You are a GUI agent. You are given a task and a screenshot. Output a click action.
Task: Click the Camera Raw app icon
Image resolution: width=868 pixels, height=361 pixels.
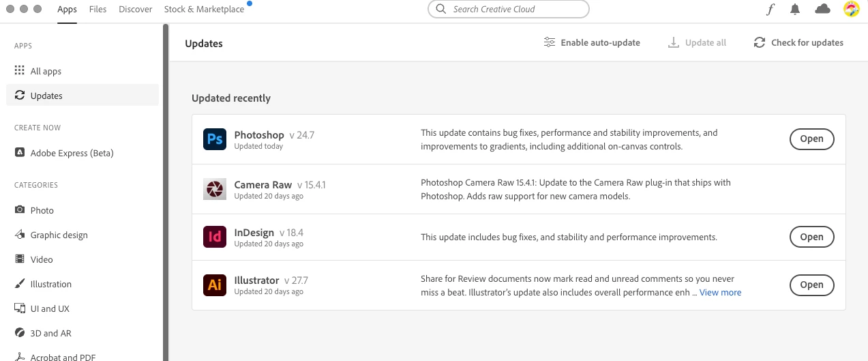(215, 189)
